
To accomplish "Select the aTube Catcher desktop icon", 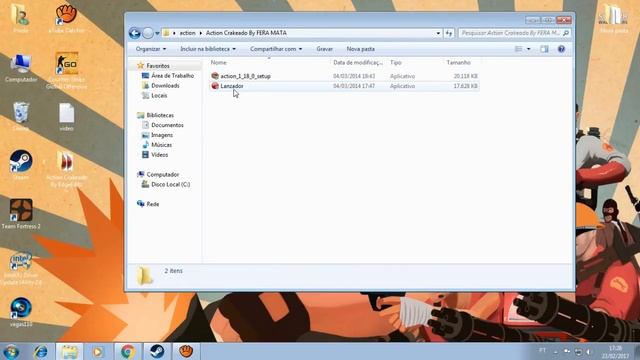I will coord(66,18).
